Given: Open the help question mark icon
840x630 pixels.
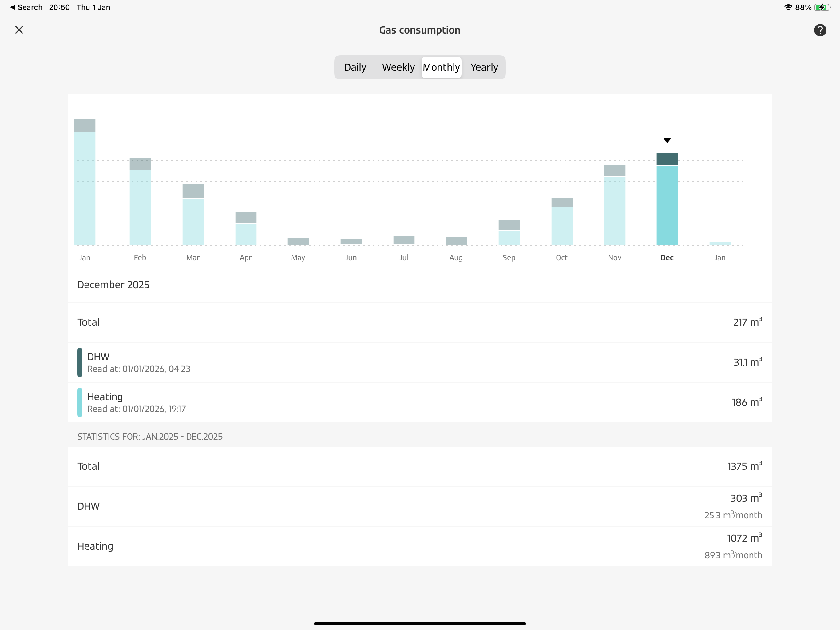Looking at the screenshot, I should [820, 30].
